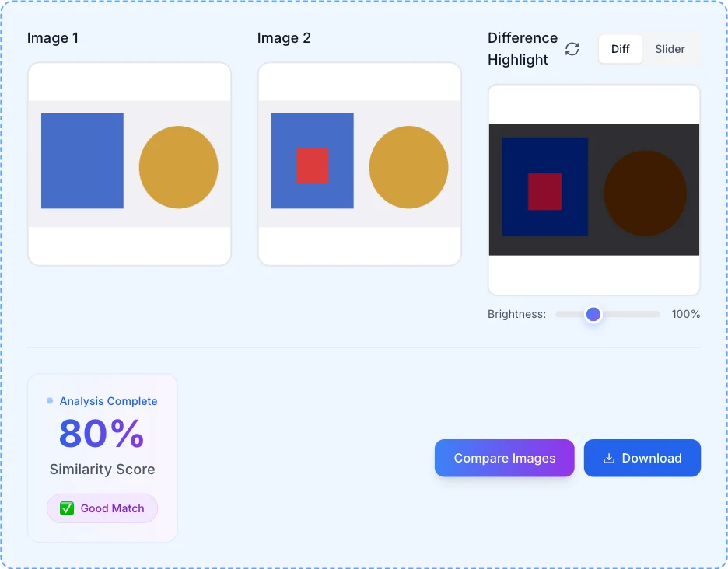Click the Difference Highlight heading
728x569 pixels.
tap(523, 49)
